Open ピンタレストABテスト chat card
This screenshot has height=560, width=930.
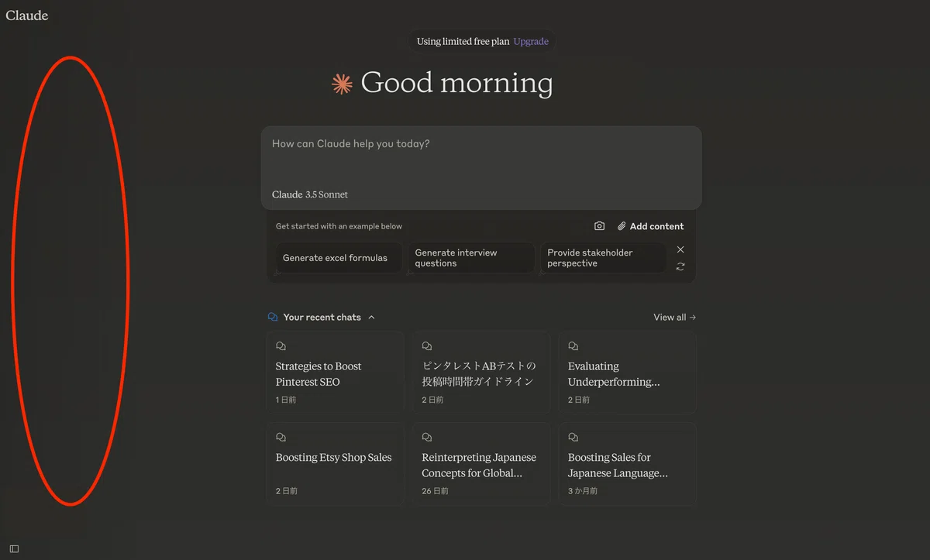click(x=481, y=373)
